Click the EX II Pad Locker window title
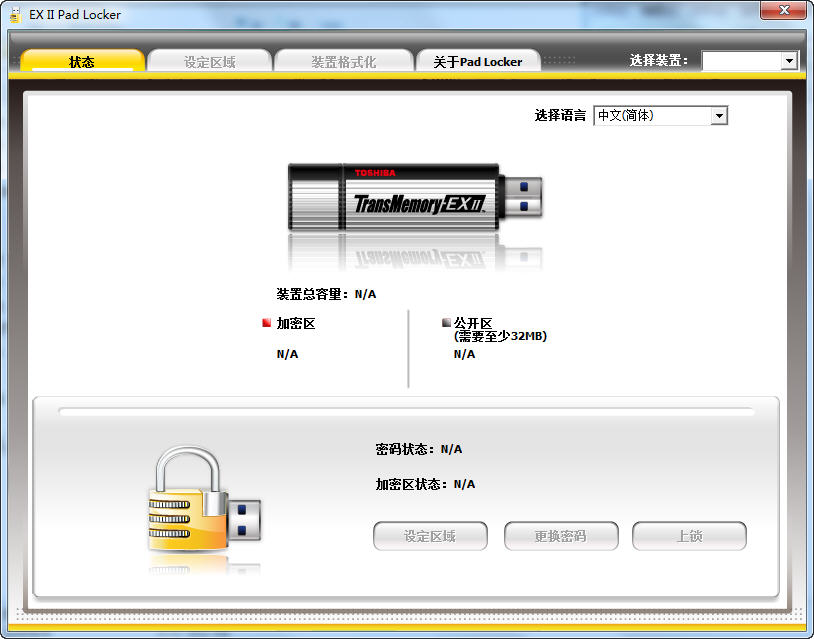Screen dimensions: 814x639 pos(75,15)
